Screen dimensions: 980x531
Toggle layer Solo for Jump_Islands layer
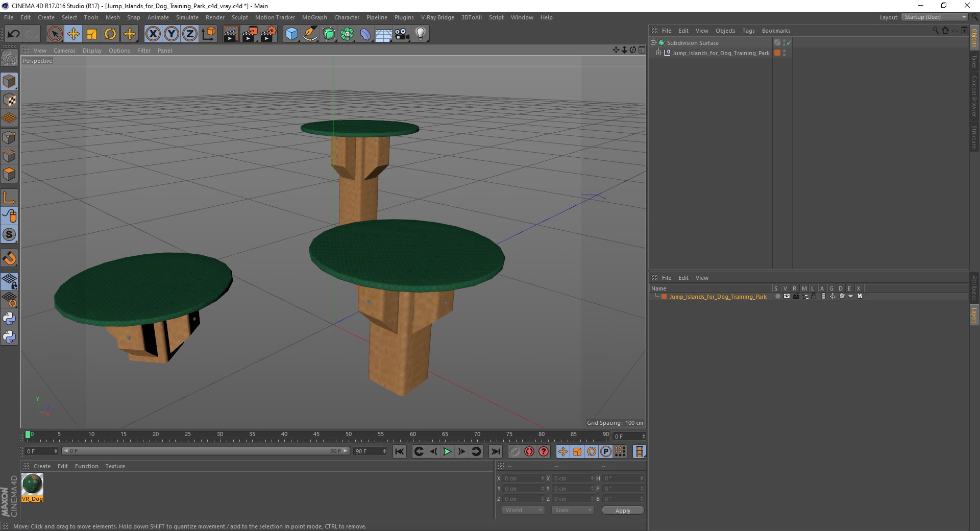coord(777,296)
